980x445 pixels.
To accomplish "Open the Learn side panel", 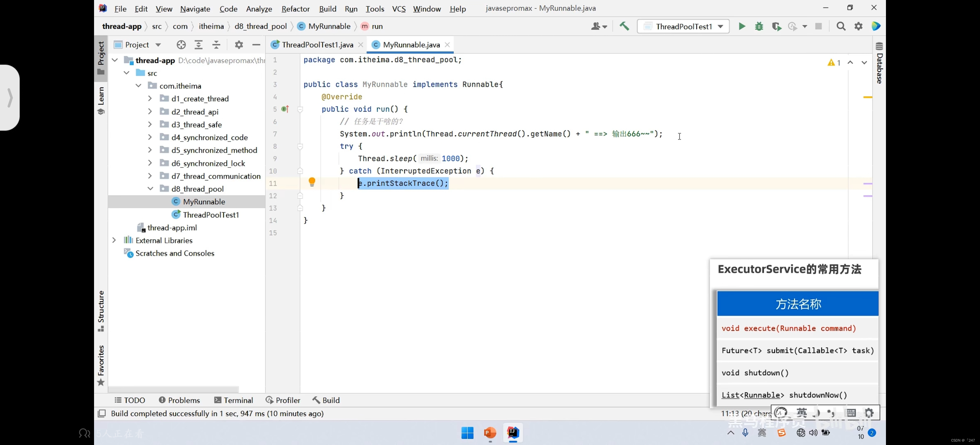I will tap(101, 100).
